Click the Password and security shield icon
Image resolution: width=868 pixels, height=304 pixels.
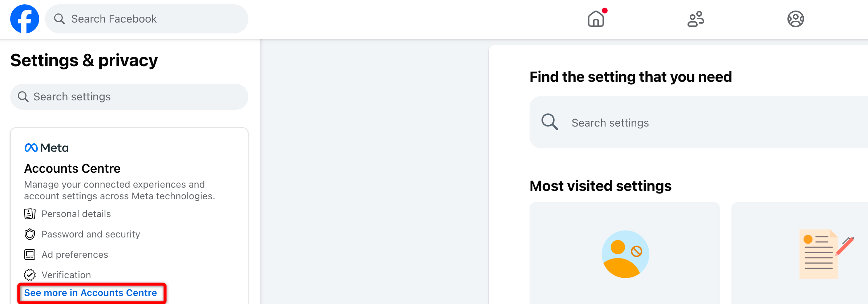click(x=30, y=234)
